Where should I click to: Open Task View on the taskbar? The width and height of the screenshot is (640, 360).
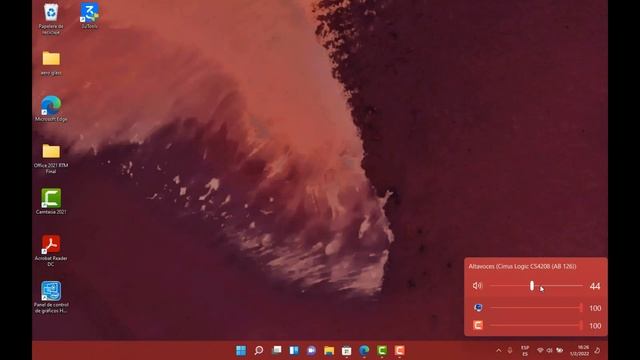[277, 350]
